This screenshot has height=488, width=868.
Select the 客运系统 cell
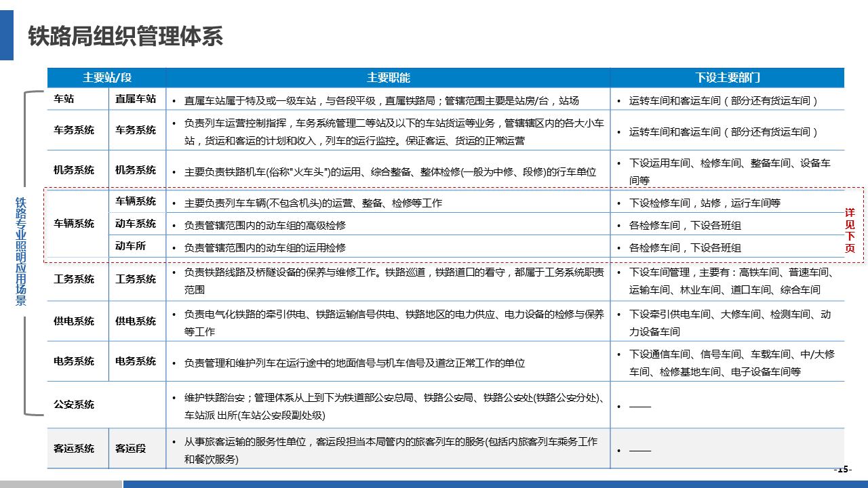pyautogui.click(x=74, y=448)
